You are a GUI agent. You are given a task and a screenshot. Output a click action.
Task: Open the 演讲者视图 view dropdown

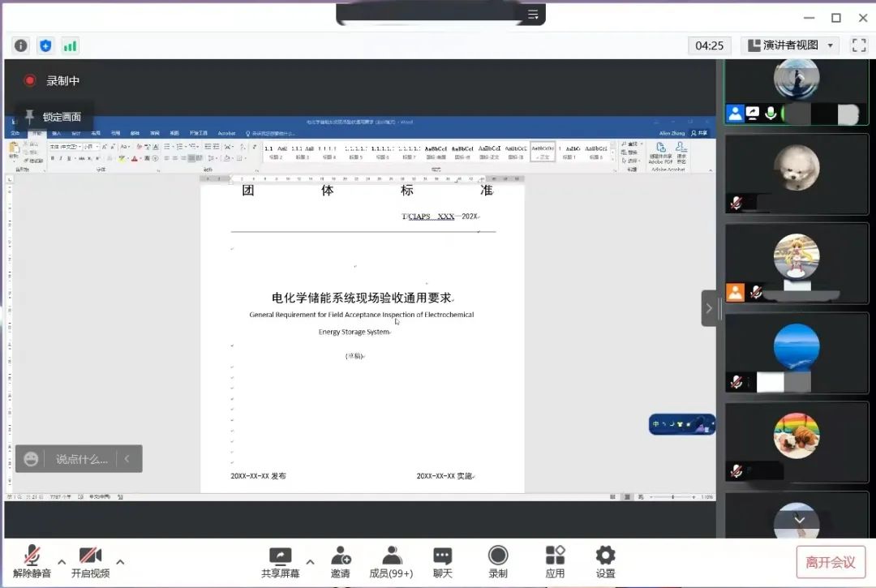(x=790, y=45)
